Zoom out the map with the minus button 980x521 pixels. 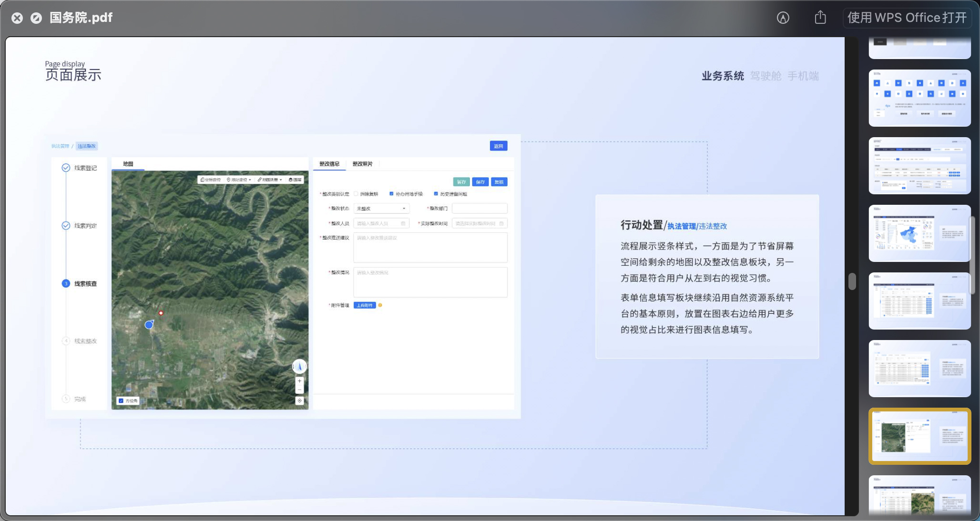(299, 390)
